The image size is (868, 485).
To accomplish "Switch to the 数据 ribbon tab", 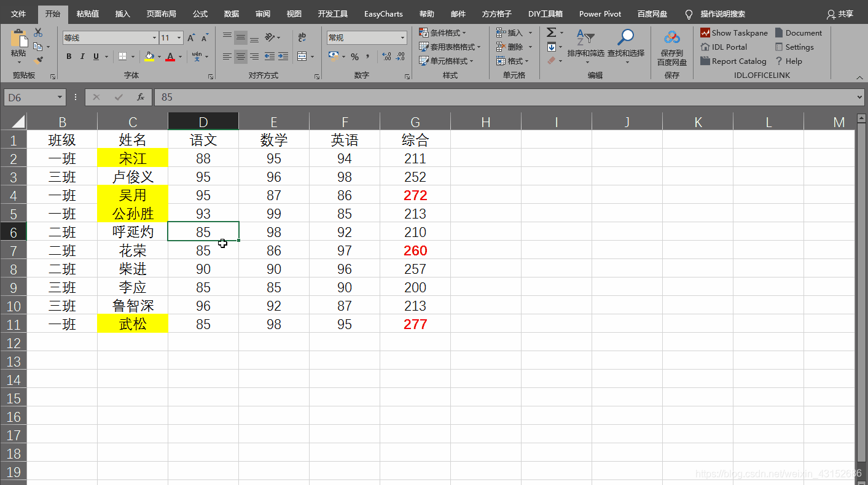I will [x=232, y=14].
